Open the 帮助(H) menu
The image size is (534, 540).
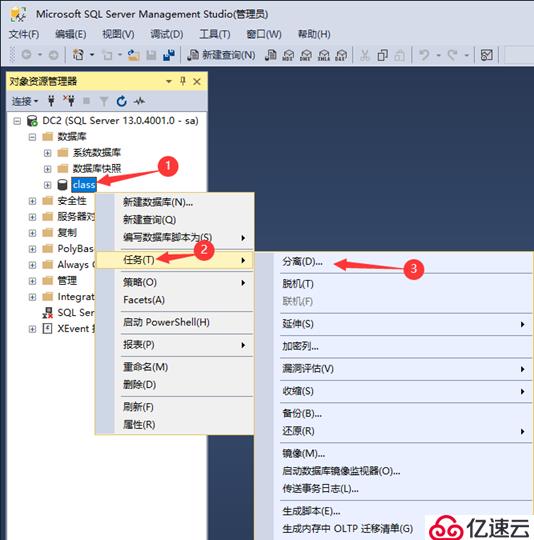(x=314, y=34)
